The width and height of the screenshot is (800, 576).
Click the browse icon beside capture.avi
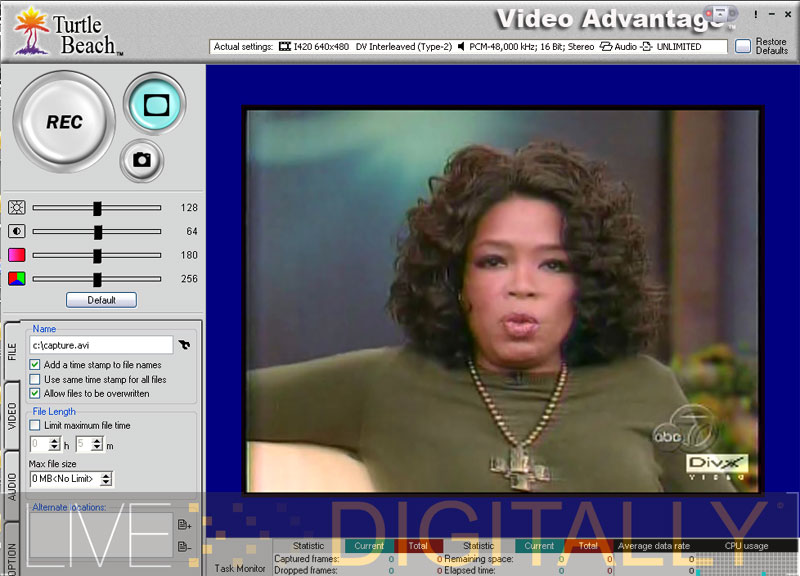tap(184, 345)
